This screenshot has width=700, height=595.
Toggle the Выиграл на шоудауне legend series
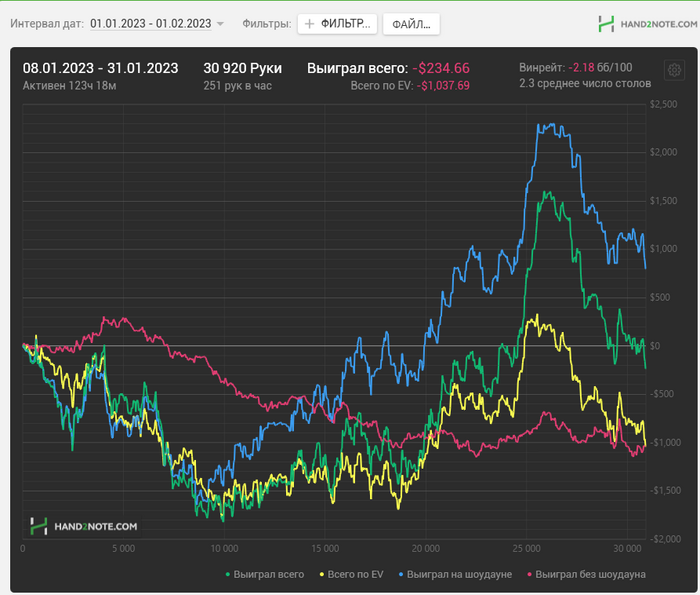click(x=455, y=574)
